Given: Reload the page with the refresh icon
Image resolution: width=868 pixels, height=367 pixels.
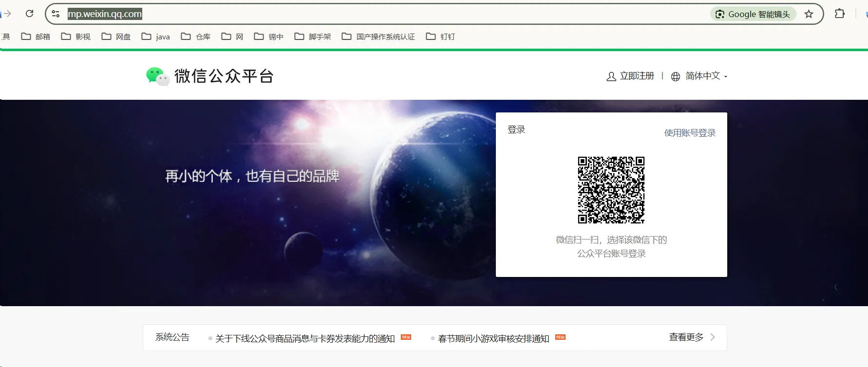Looking at the screenshot, I should (29, 14).
